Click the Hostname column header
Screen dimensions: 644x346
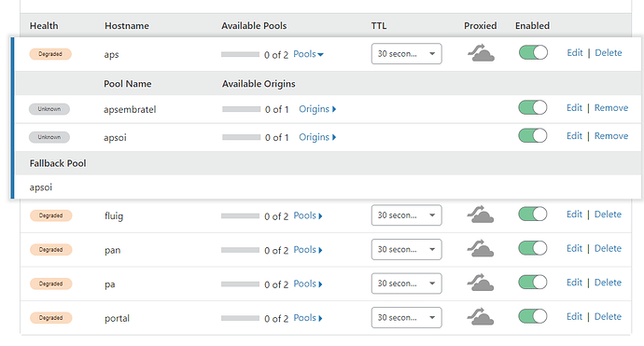[x=127, y=26]
